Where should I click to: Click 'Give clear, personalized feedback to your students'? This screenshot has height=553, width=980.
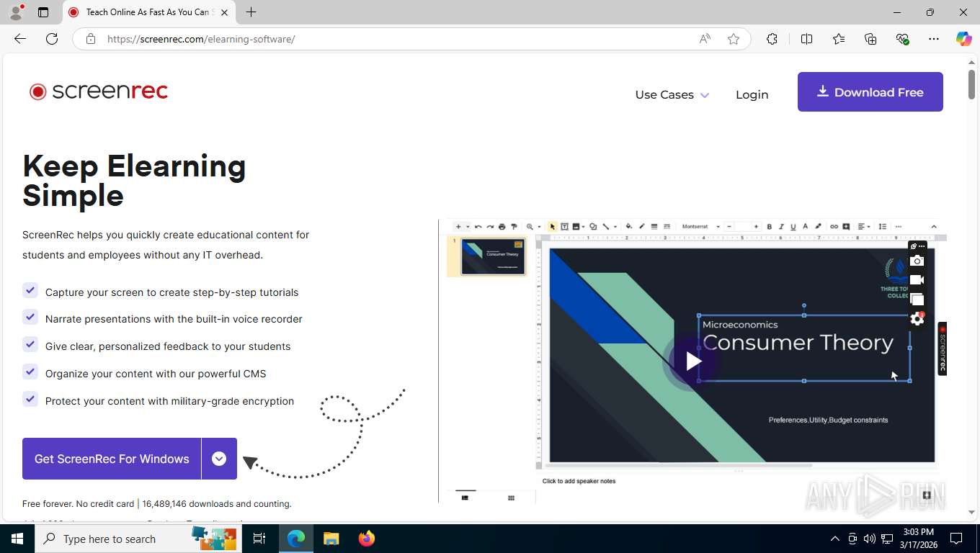[168, 346]
